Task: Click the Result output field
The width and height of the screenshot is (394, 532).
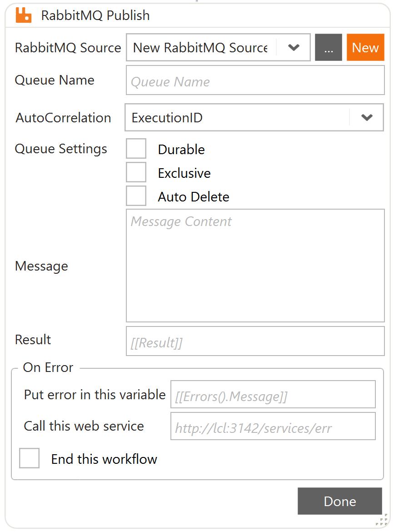Action: pos(254,341)
